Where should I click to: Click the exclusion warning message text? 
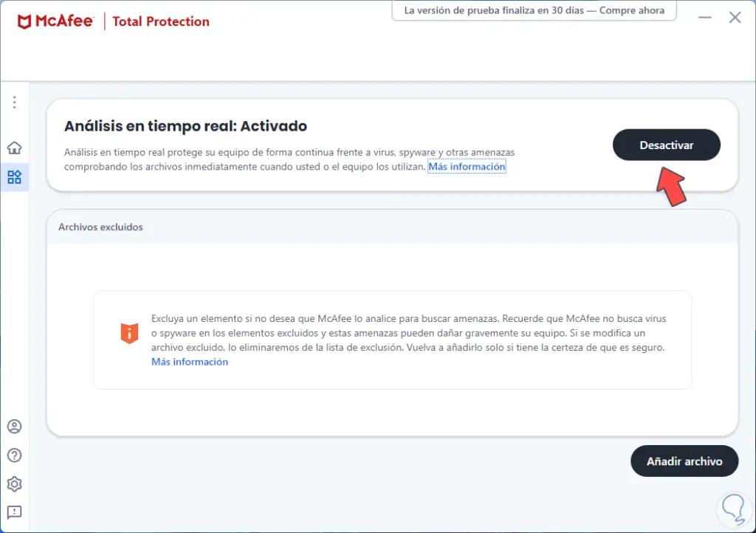pos(408,333)
